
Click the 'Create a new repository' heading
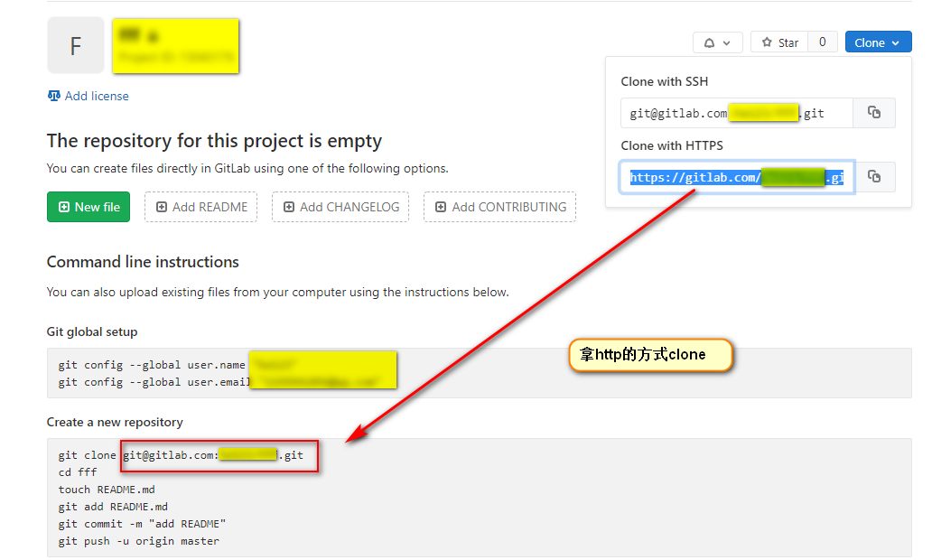[x=115, y=422]
